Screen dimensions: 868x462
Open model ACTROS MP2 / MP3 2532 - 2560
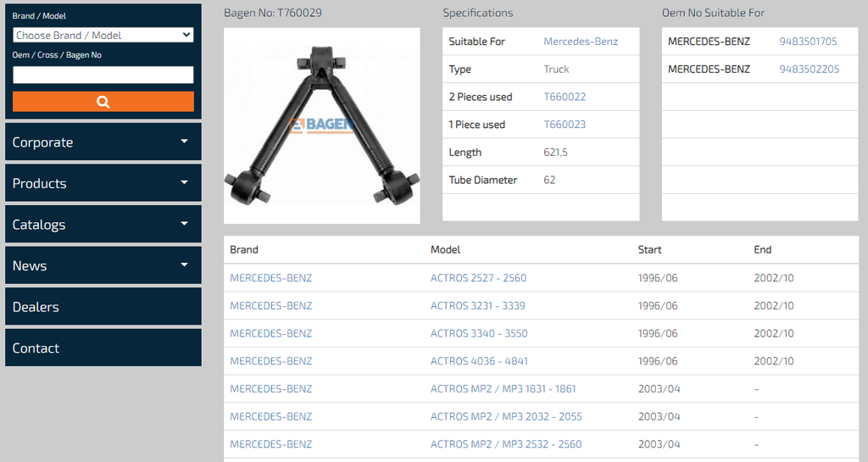506,443
